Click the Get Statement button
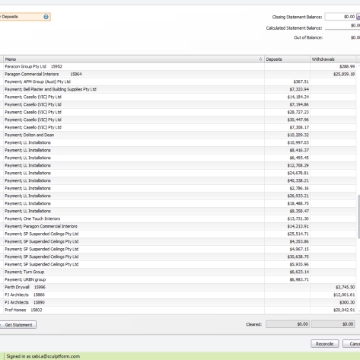 click(18, 325)
